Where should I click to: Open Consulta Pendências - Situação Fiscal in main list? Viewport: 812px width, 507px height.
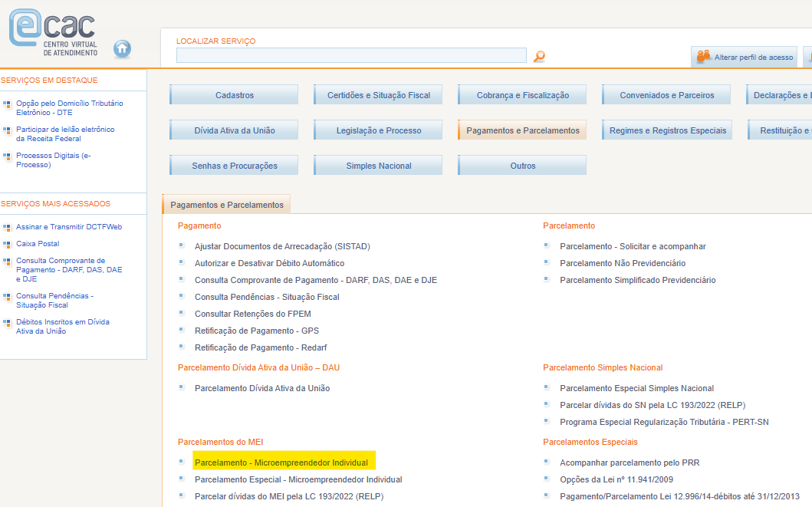point(267,297)
